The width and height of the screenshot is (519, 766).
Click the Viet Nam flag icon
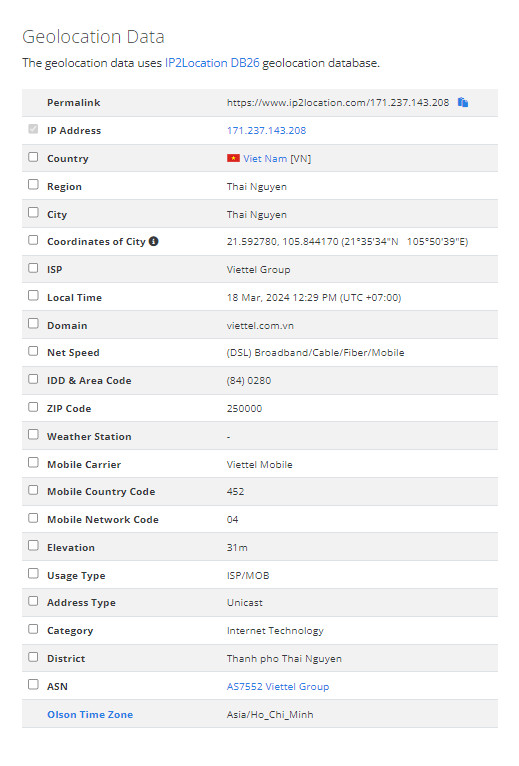click(x=233, y=158)
